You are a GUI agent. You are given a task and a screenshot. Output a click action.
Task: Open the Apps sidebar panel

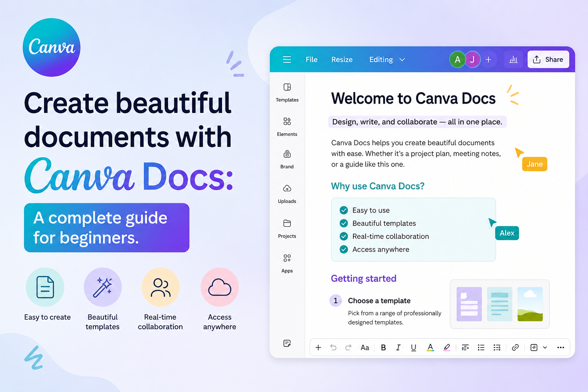pyautogui.click(x=287, y=263)
